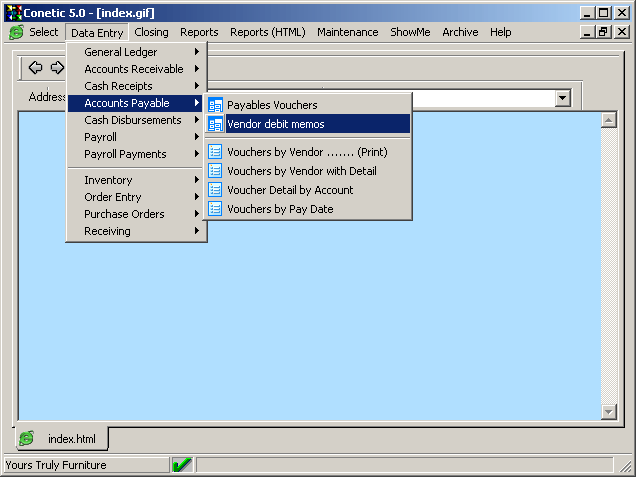Image resolution: width=636 pixels, height=477 pixels.
Task: Select Inventory from Data Entry menu
Action: tap(108, 180)
